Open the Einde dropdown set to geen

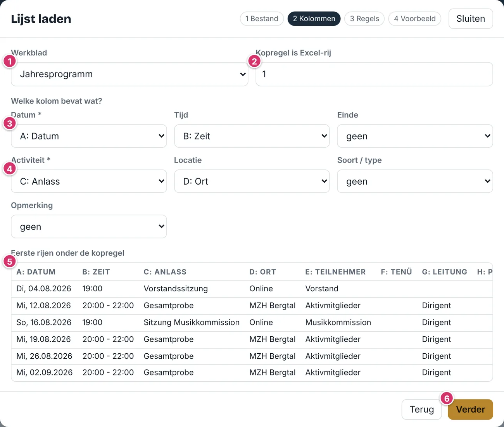[415, 136]
